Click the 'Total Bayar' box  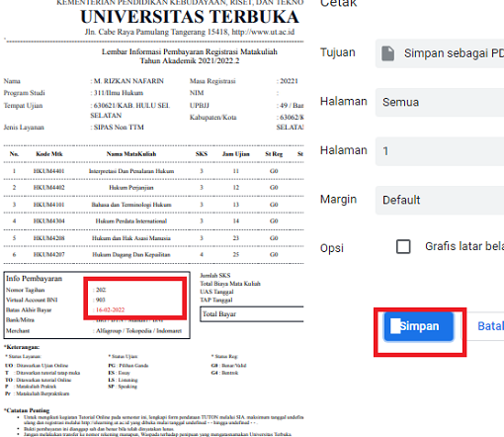[x=252, y=314]
